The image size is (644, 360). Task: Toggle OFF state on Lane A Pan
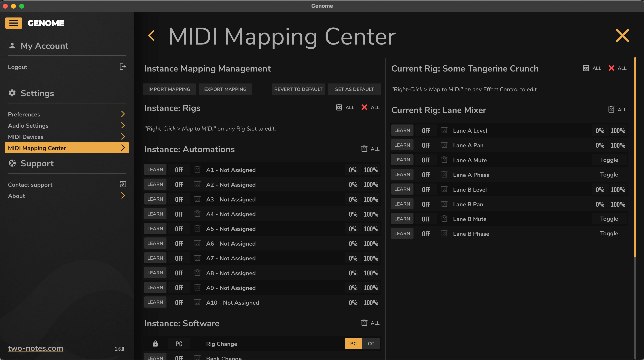[426, 145]
